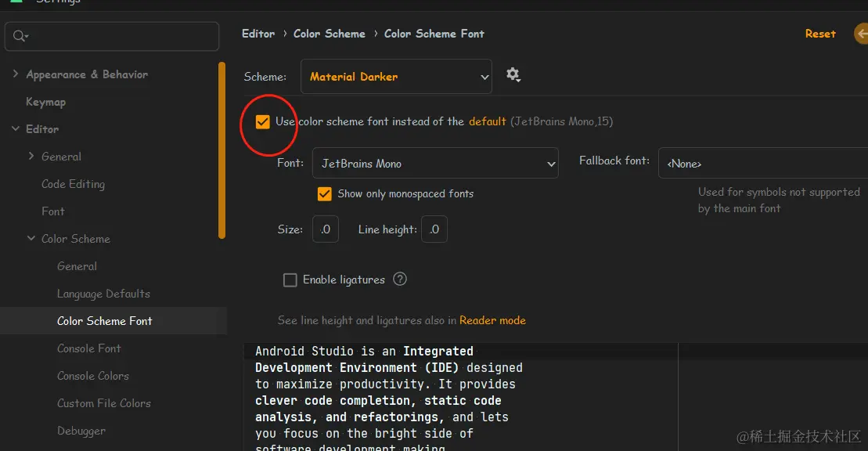Image resolution: width=868 pixels, height=451 pixels.
Task: Open Custom File Colors settings
Action: 104,403
